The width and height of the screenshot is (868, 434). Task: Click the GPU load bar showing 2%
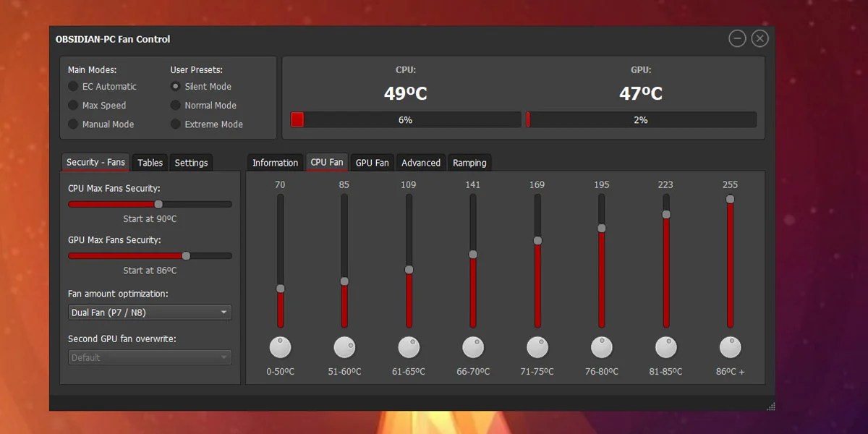641,120
